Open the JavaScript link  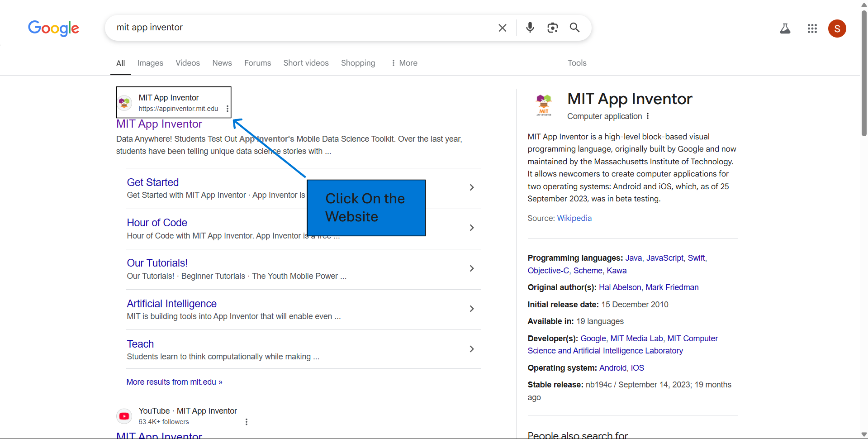pos(664,258)
